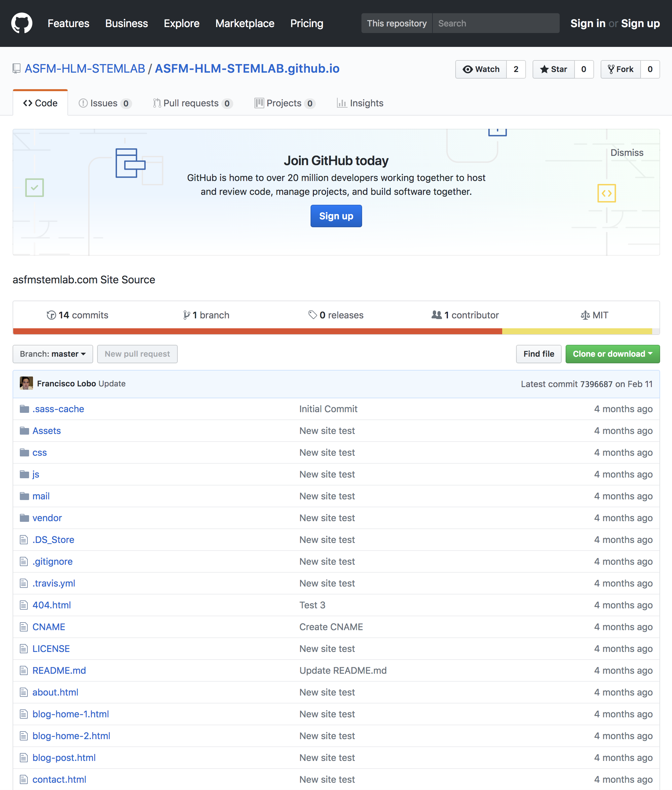Open the Test 3 commit message
Viewport: 672px width, 790px height.
click(x=312, y=605)
